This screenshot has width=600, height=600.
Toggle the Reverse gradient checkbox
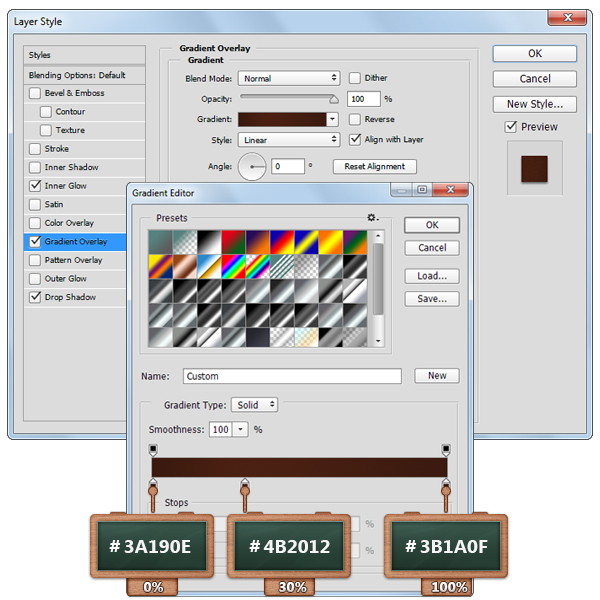[x=355, y=119]
